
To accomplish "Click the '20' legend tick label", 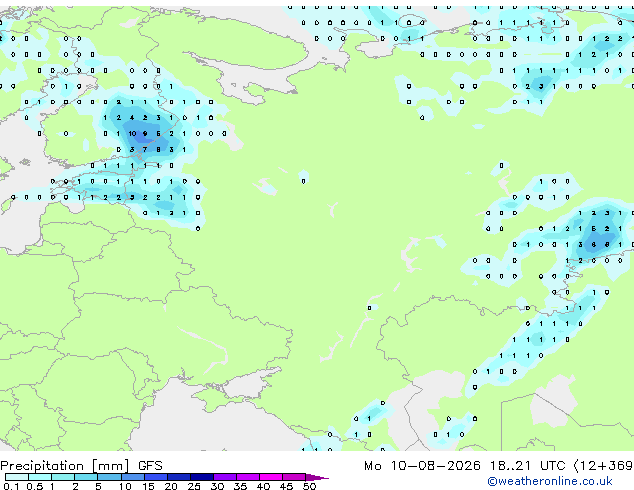I will point(171,486).
